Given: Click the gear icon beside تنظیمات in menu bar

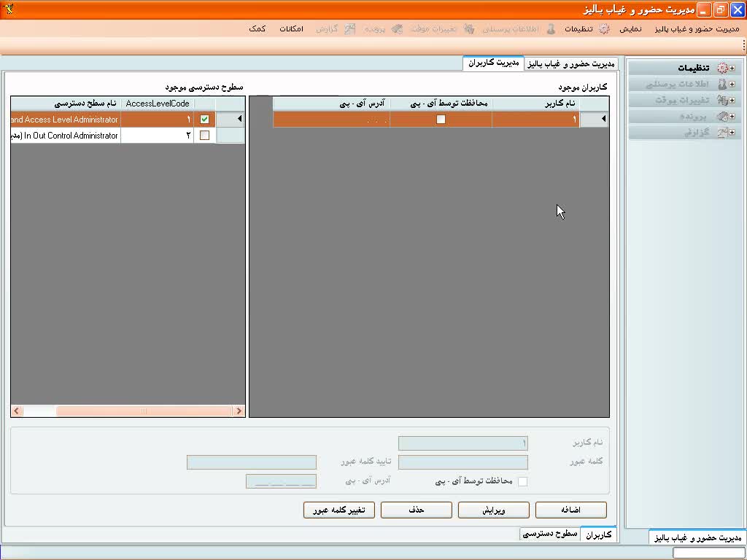Looking at the screenshot, I should 604,29.
